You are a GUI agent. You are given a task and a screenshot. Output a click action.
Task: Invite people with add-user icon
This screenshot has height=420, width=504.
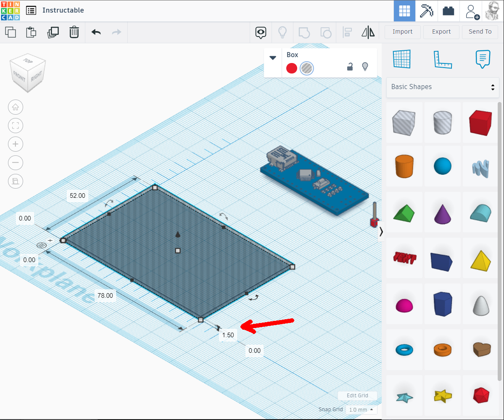click(x=472, y=12)
